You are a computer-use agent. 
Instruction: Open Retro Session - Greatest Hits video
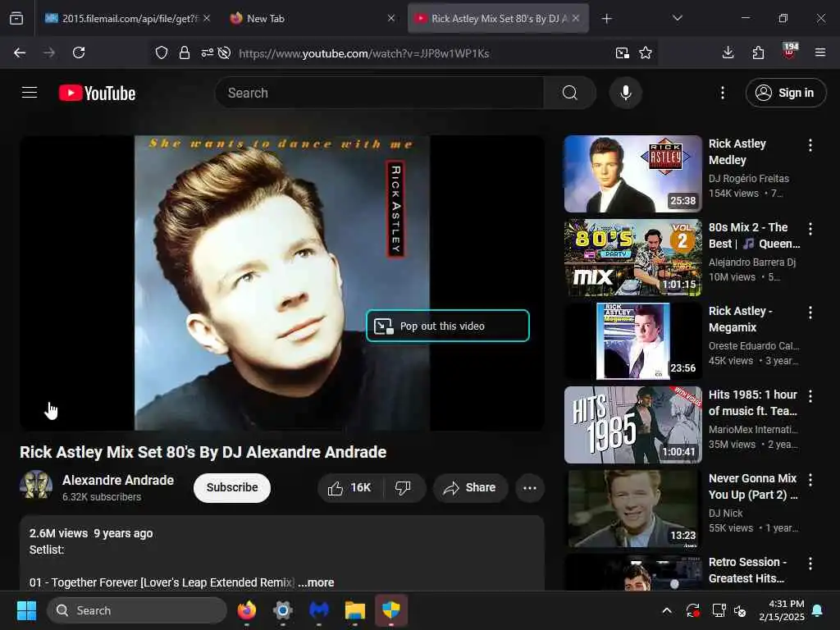[x=747, y=570]
